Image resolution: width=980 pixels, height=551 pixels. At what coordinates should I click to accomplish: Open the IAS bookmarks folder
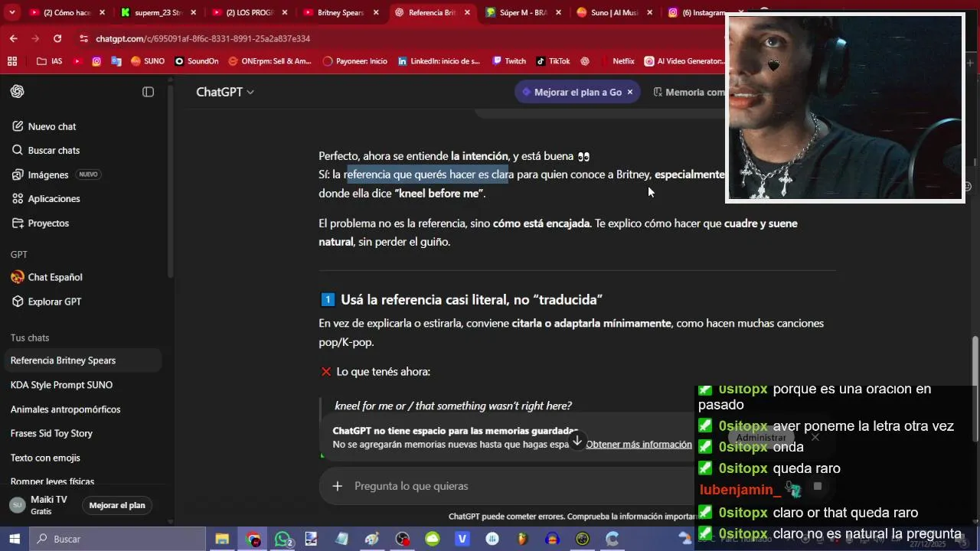click(50, 61)
